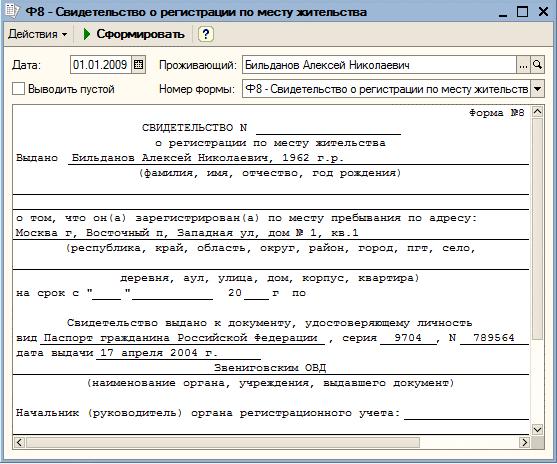Image resolution: width=557 pixels, height=464 pixels.
Task: Minimize the Ф8 window
Action: click(x=503, y=13)
